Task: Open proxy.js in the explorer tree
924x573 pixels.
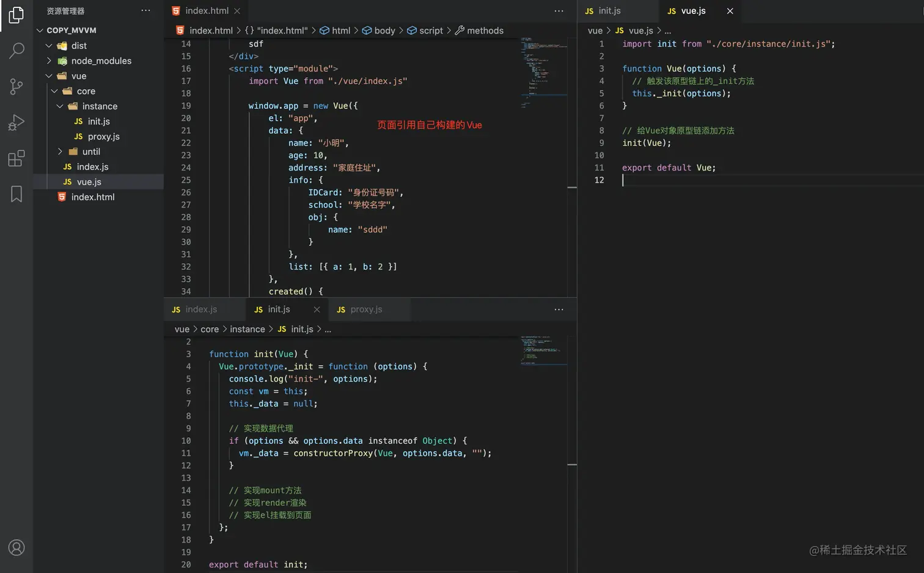Action: 98,136
